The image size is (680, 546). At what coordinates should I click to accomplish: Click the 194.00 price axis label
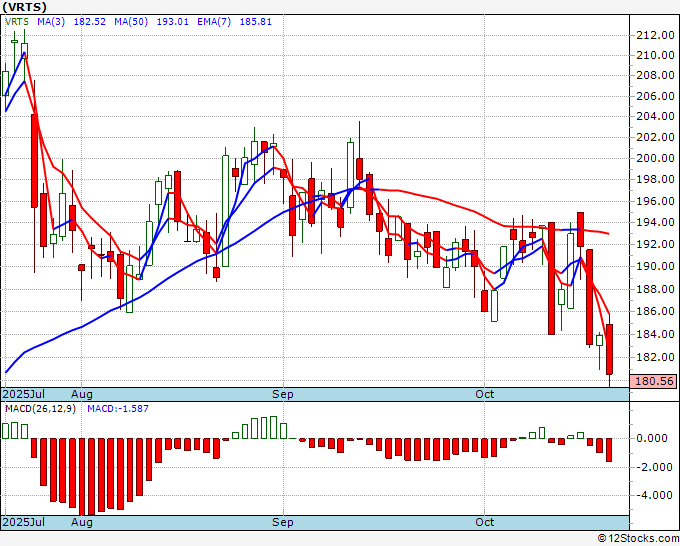[655, 222]
